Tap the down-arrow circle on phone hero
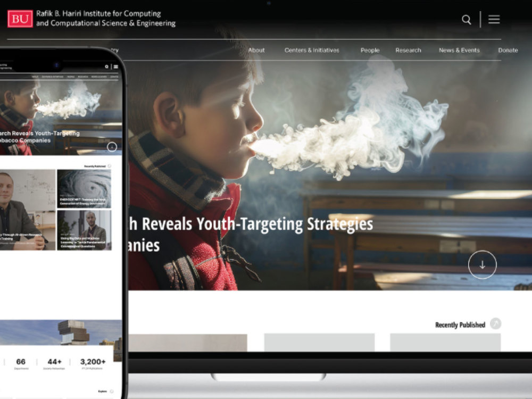 (112, 147)
